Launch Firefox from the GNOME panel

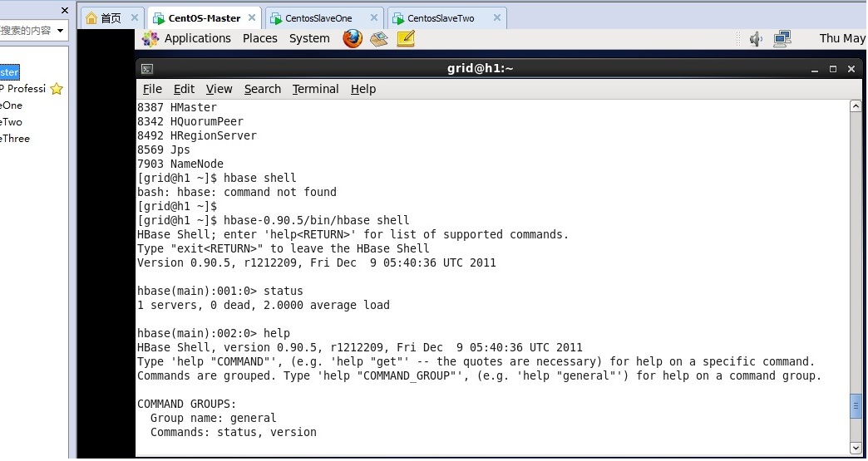click(x=353, y=39)
